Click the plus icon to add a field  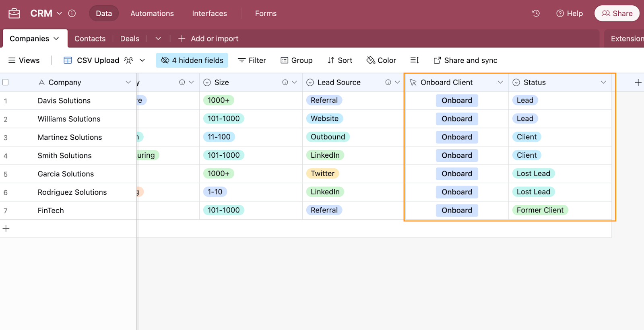(x=638, y=82)
